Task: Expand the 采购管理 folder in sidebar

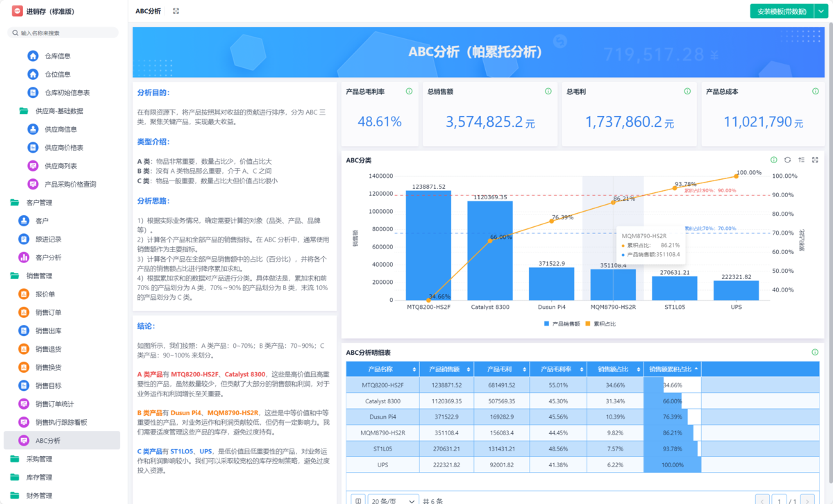Action: coord(39,459)
